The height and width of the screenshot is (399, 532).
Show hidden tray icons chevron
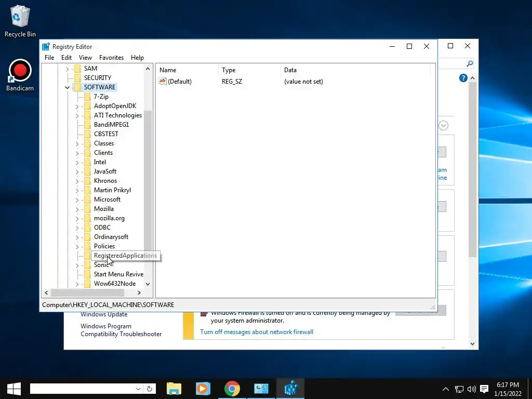click(446, 389)
